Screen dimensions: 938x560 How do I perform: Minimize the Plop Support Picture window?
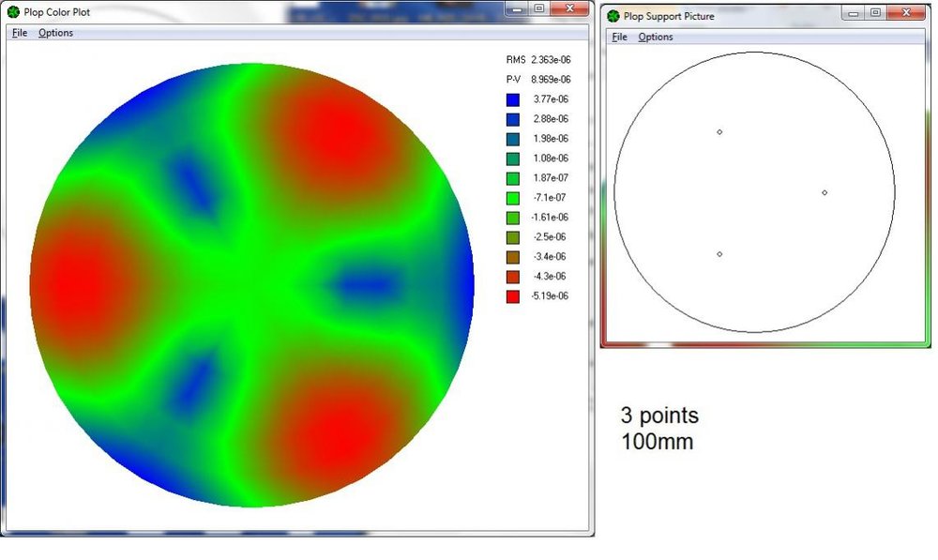pos(854,12)
